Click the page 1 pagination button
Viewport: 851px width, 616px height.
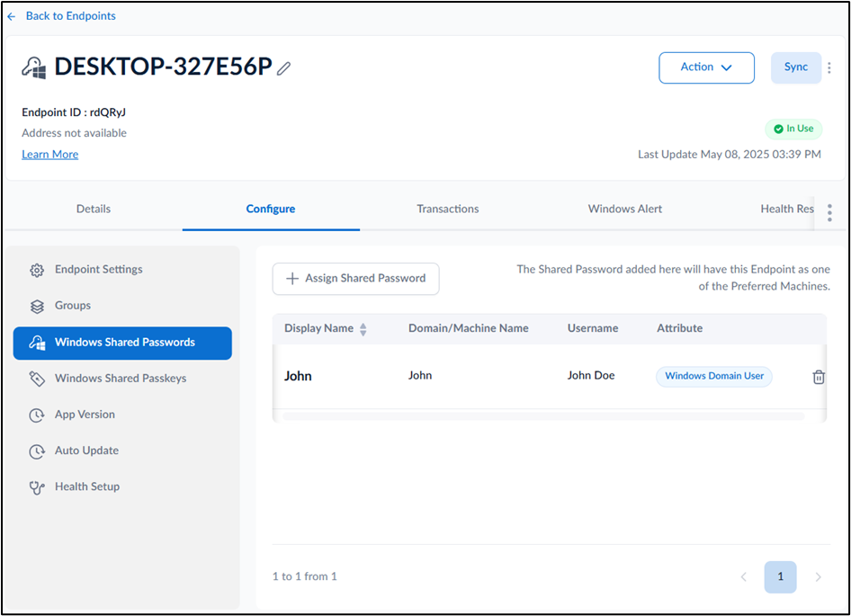(780, 577)
